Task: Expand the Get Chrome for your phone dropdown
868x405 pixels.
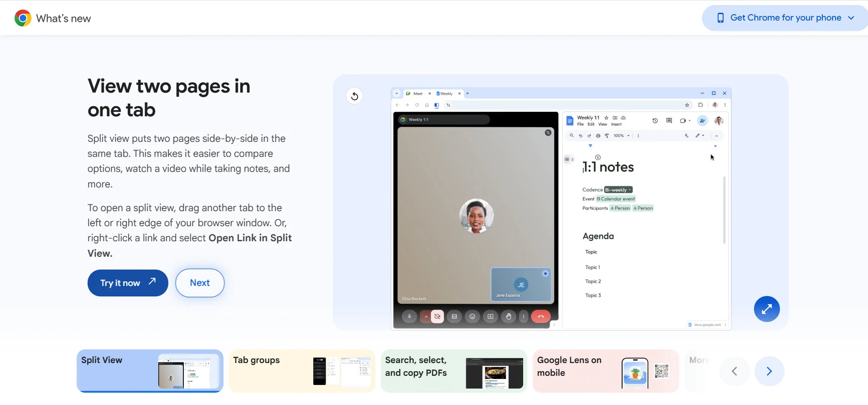Action: click(785, 18)
